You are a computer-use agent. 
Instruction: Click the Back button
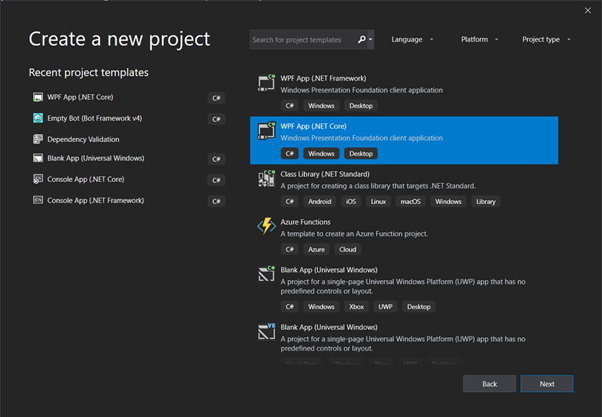489,384
